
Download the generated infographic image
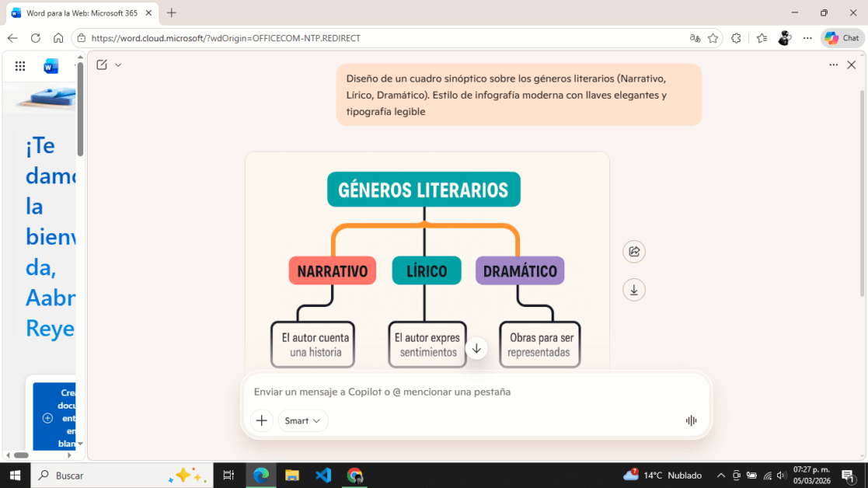click(x=634, y=290)
